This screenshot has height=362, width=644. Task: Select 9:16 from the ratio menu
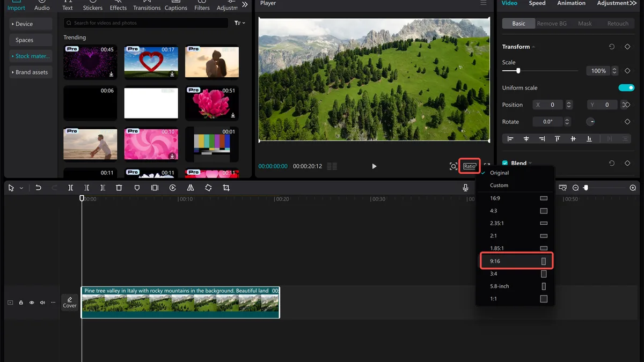(516, 261)
